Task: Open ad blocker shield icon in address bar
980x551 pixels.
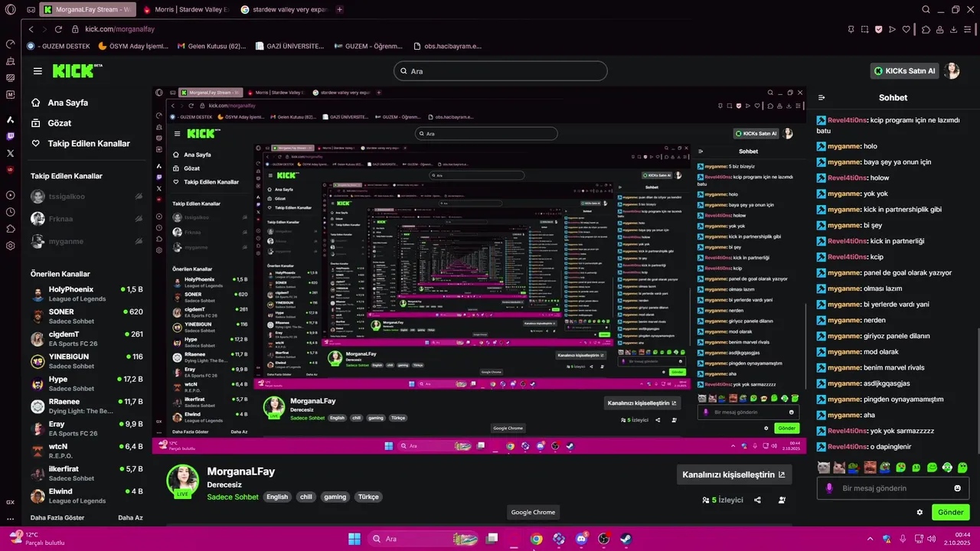Action: (x=878, y=29)
